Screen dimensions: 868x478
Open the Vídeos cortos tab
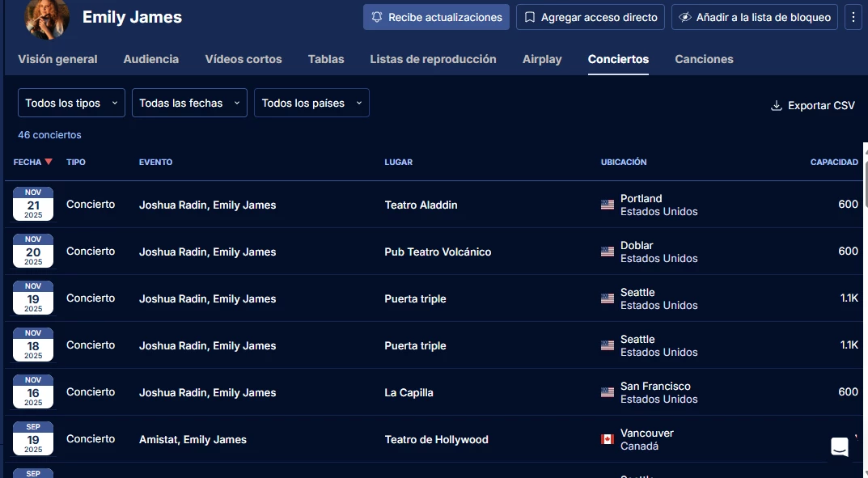[243, 59]
